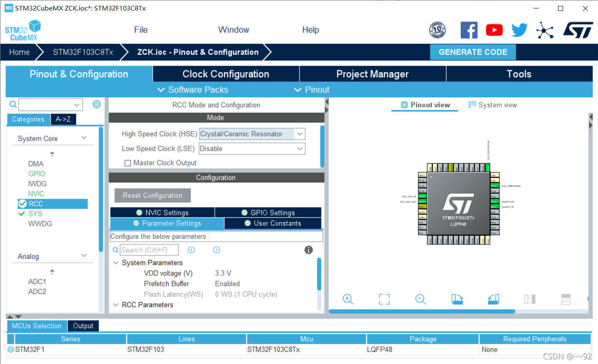Image resolution: width=598 pixels, height=364 pixels.
Task: Zoom in on the pinout view
Action: pyautogui.click(x=348, y=299)
